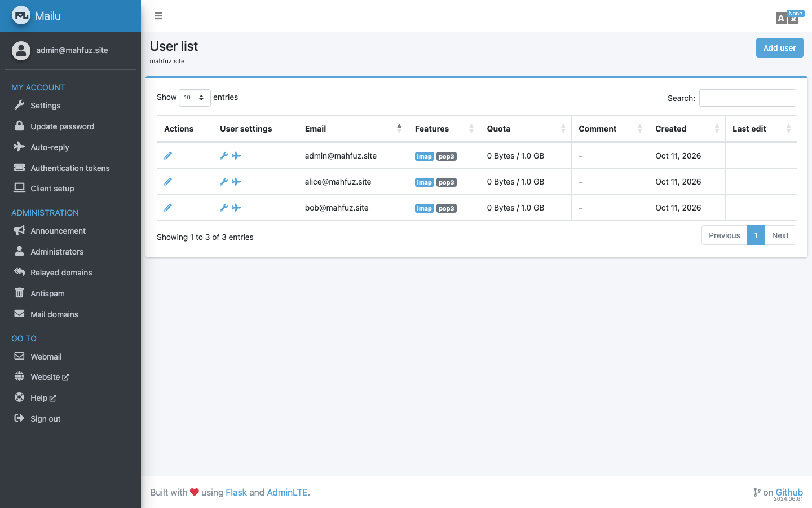Toggle sidebar with hamburger menu icon
This screenshot has height=508, width=812.
click(158, 16)
